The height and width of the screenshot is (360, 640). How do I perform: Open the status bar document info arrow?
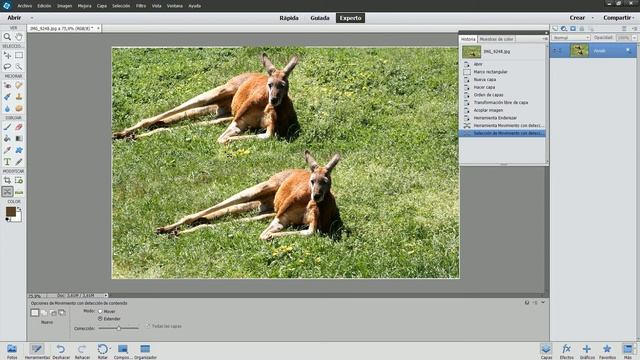tap(106, 295)
